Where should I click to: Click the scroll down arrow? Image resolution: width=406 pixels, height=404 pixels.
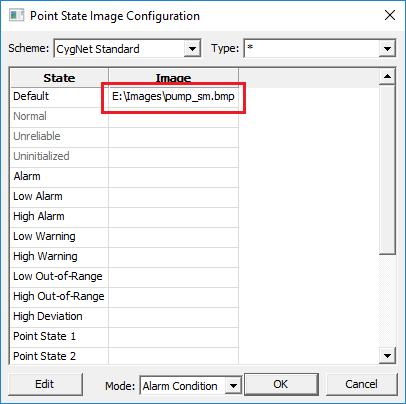(x=387, y=356)
